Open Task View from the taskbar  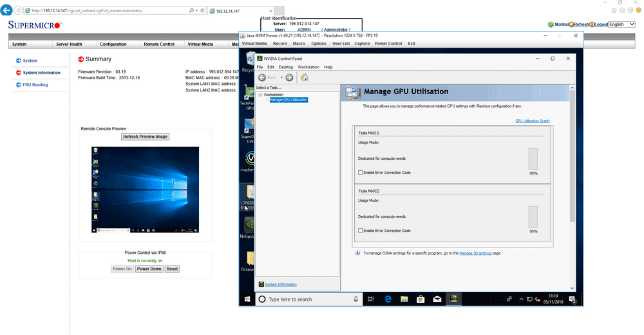click(x=371, y=299)
